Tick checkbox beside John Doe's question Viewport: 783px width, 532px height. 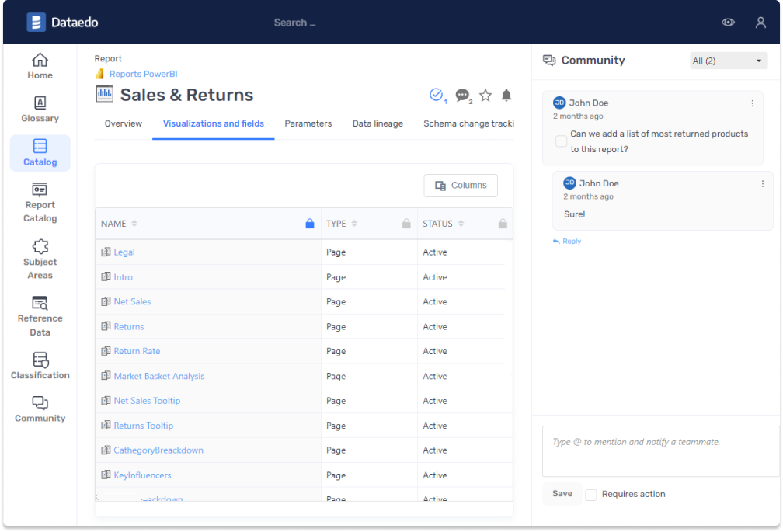click(561, 141)
